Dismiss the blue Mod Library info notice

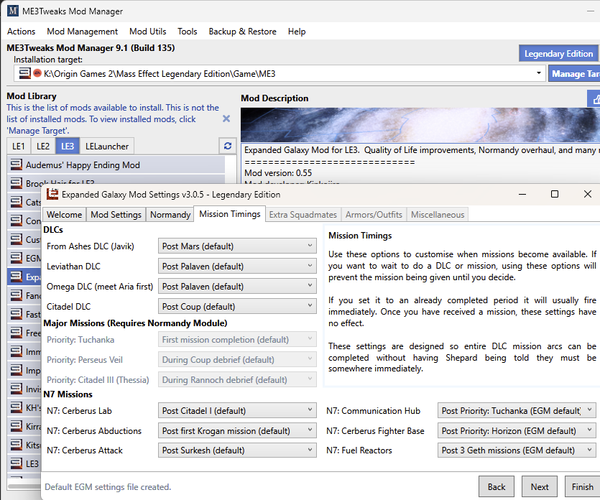[x=226, y=118]
